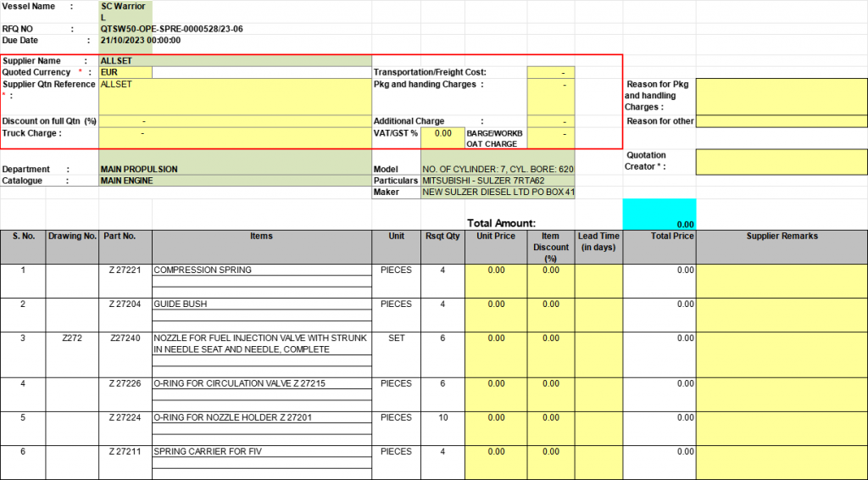The image size is (868, 480).
Task: Select Item Discount cell for COMPRESSION SPRING
Action: [x=551, y=282]
